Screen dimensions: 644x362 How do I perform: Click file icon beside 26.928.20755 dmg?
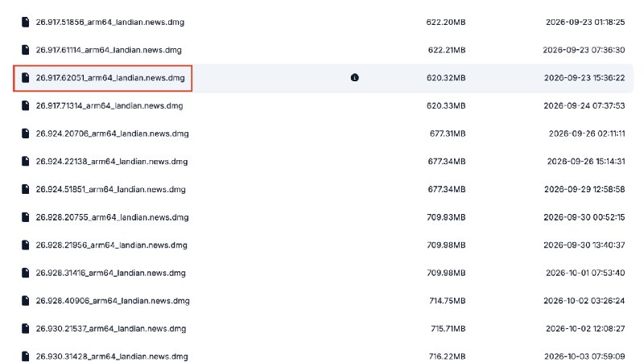[26, 217]
